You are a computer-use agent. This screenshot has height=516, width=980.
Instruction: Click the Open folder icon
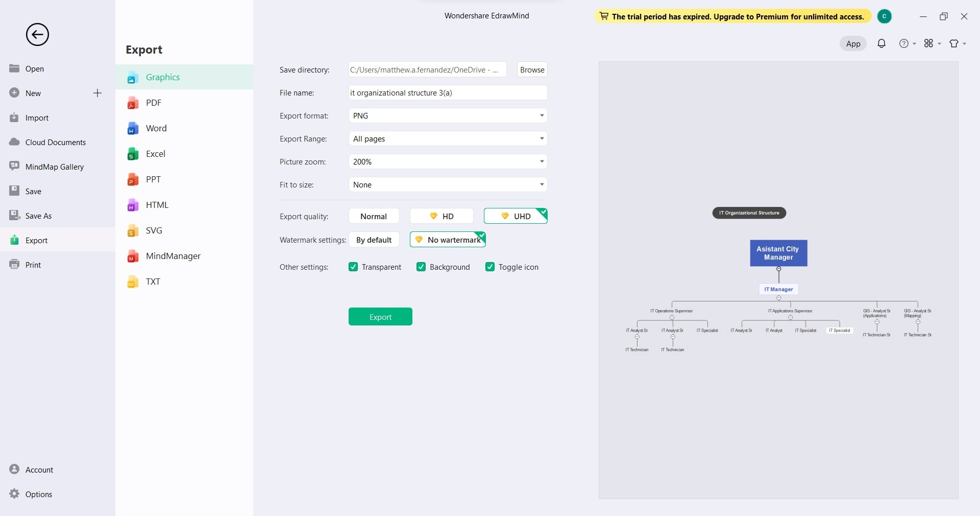[14, 68]
